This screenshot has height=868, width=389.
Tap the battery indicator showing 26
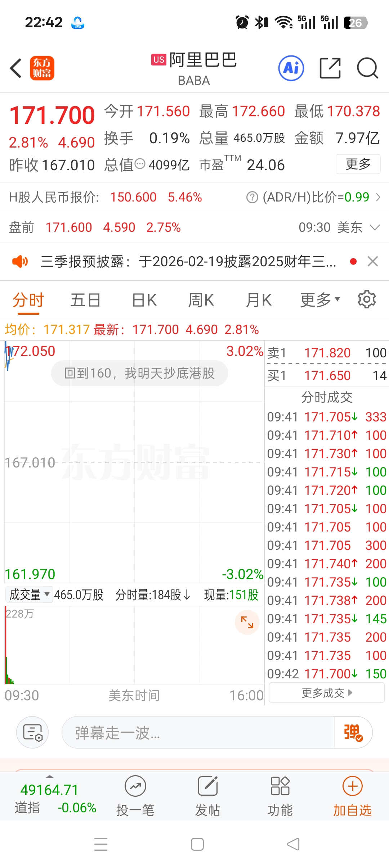pos(356,23)
